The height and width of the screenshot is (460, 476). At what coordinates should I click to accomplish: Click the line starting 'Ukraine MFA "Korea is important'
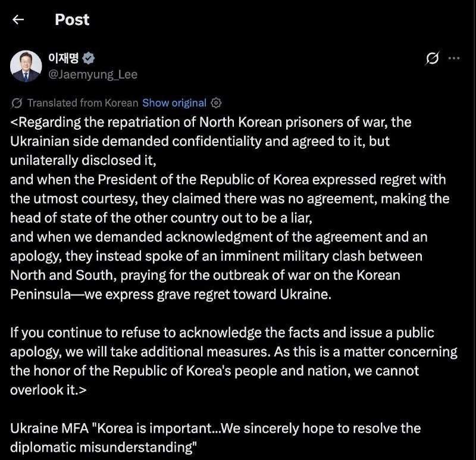[x=215, y=428]
